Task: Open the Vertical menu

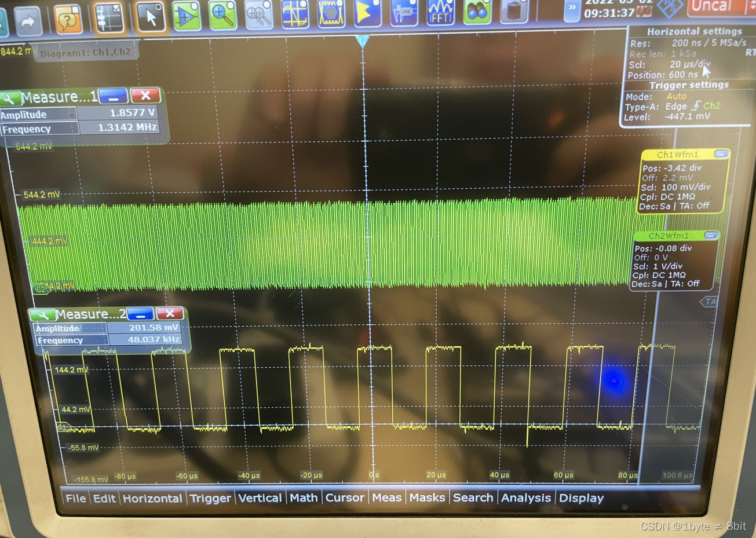Action: point(260,497)
